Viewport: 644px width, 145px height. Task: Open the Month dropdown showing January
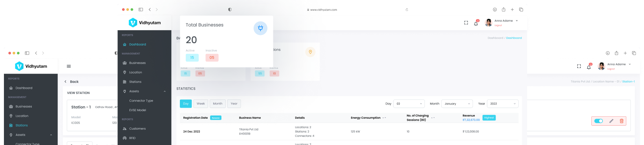(457, 104)
